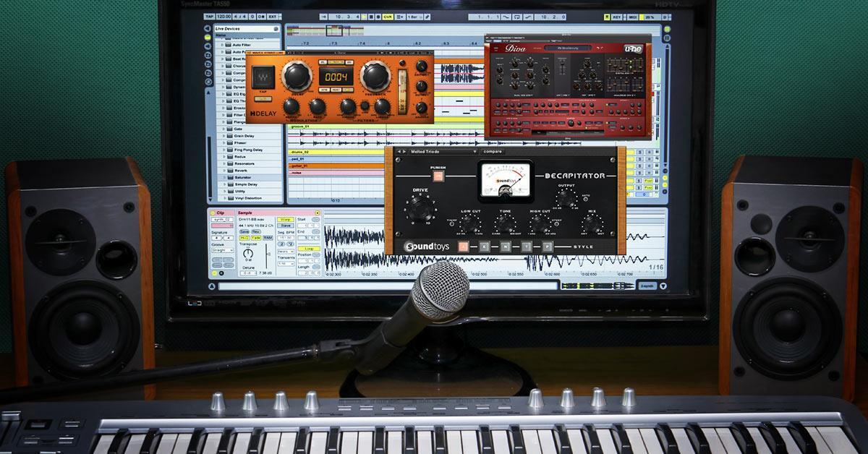This screenshot has width=868, height=454.
Task: Select style A button on Decapitator
Action: click(x=464, y=247)
